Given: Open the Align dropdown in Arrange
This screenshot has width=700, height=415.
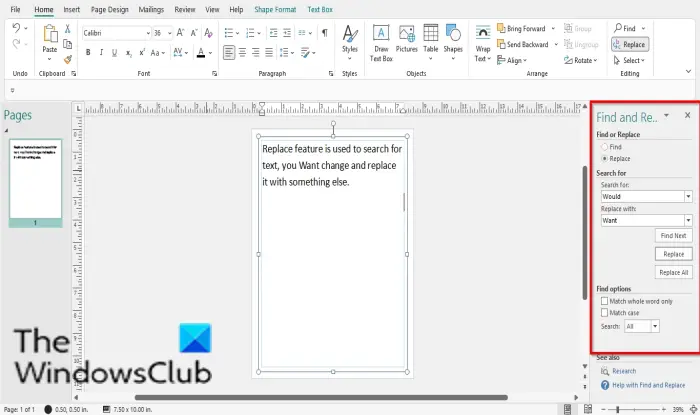Looking at the screenshot, I should 512,60.
